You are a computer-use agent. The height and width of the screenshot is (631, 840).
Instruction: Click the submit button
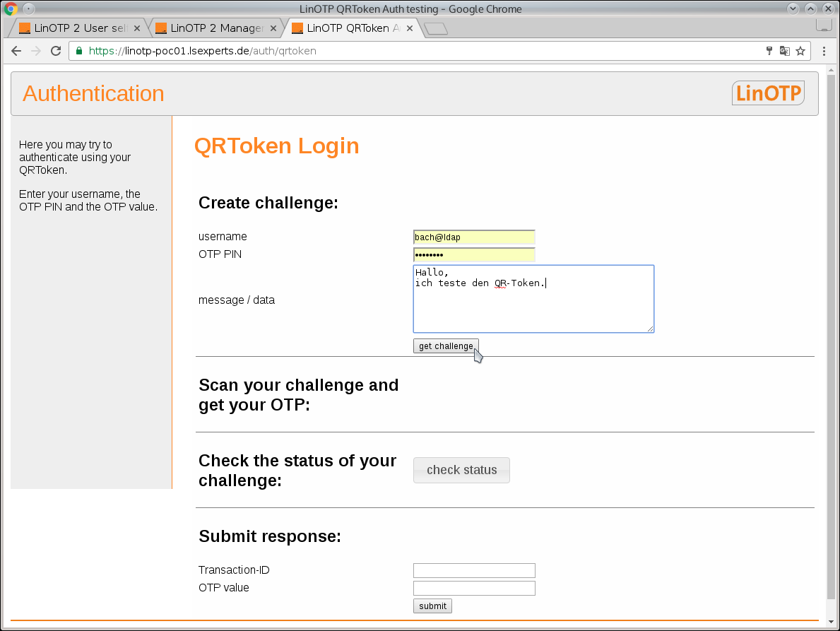[x=432, y=606]
